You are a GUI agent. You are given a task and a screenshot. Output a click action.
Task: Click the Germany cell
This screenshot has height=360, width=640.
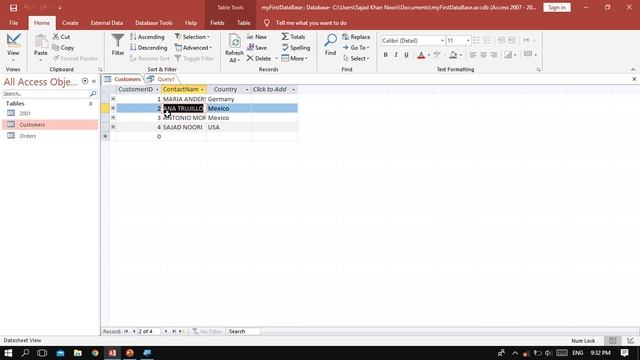[x=229, y=99]
